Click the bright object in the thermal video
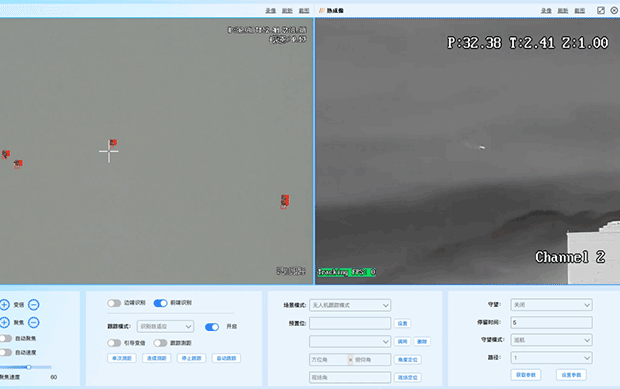 482,147
